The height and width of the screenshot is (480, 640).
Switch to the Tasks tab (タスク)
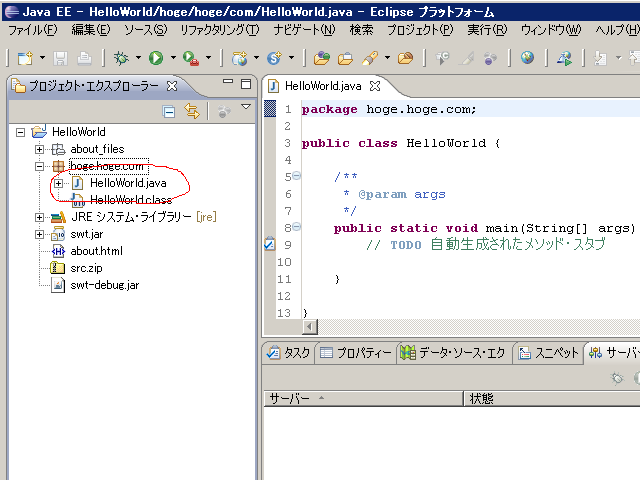point(289,352)
